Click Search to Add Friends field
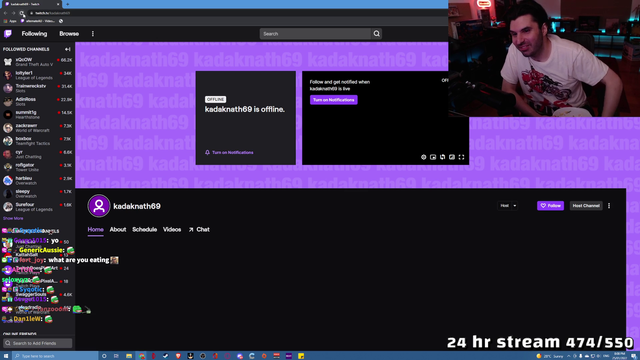This screenshot has height=360, width=640. (x=38, y=343)
